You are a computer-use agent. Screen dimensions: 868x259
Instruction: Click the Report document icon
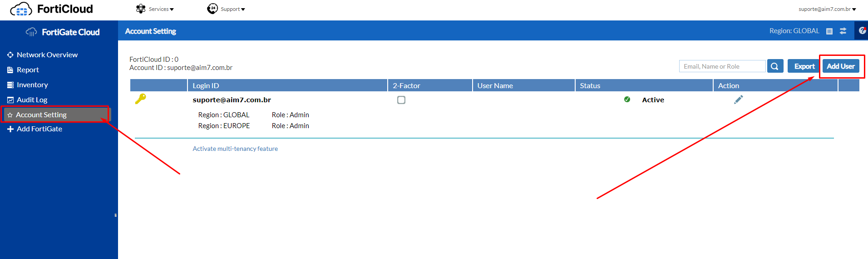[10, 70]
